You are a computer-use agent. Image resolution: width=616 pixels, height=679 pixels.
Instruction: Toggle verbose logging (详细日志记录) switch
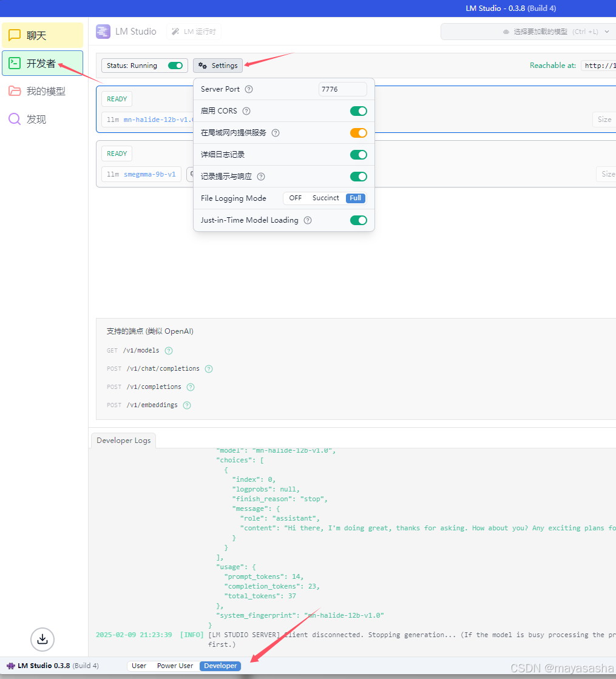point(358,155)
